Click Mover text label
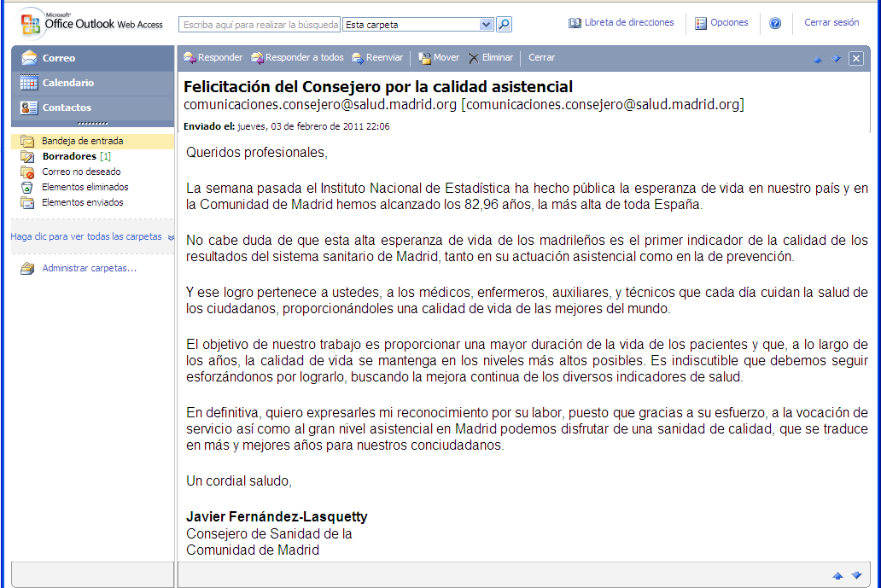The width and height of the screenshot is (881, 588). pyautogui.click(x=446, y=57)
